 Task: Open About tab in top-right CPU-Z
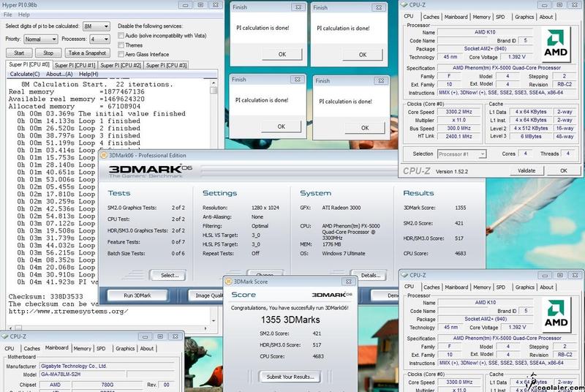click(546, 17)
